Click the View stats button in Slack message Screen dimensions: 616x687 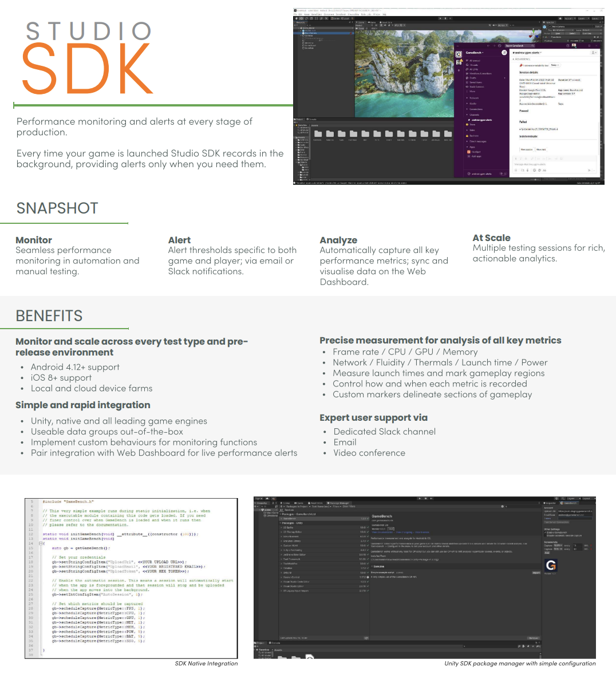pyautogui.click(x=541, y=149)
